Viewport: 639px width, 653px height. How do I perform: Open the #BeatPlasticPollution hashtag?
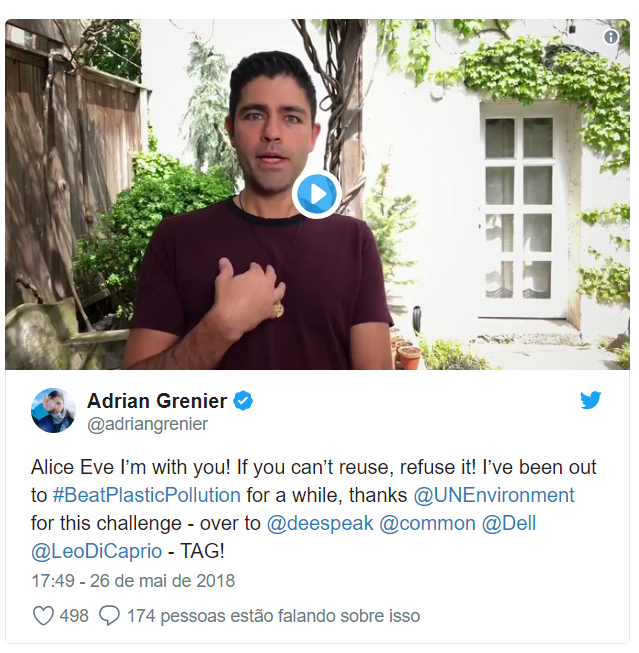[147, 495]
